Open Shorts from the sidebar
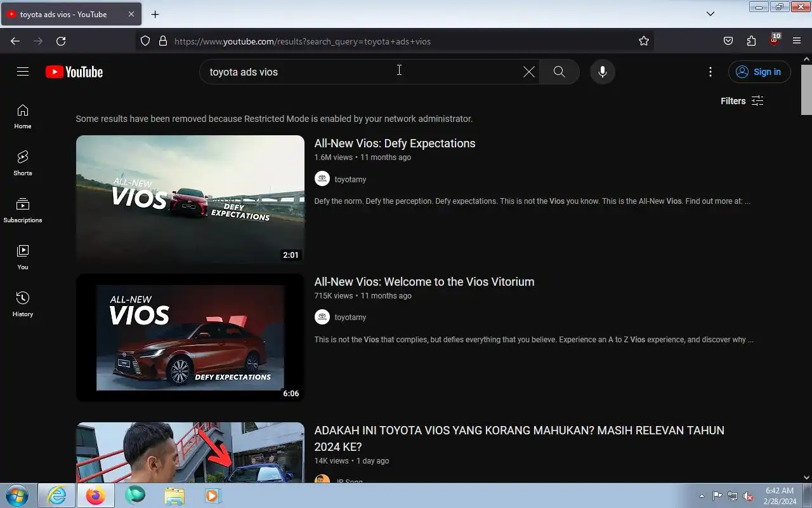The image size is (812, 508). [x=23, y=163]
